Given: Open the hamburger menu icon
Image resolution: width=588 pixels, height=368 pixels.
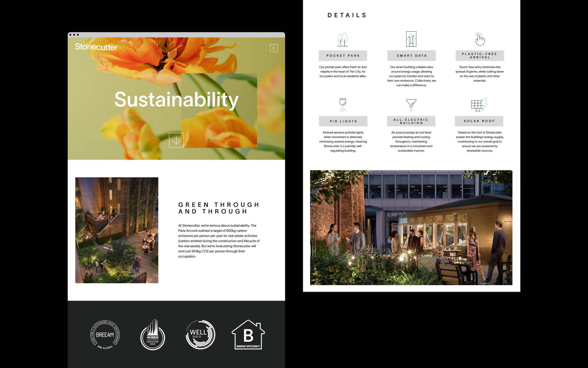Looking at the screenshot, I should pyautogui.click(x=273, y=48).
